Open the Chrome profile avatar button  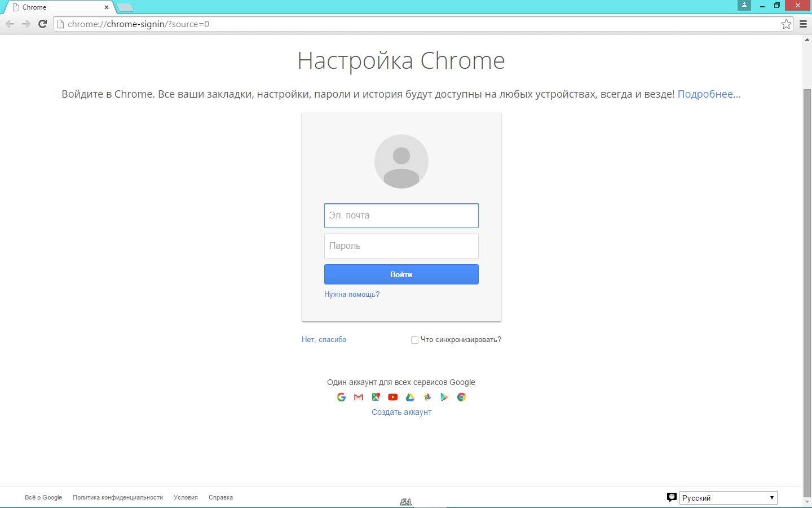point(744,5)
